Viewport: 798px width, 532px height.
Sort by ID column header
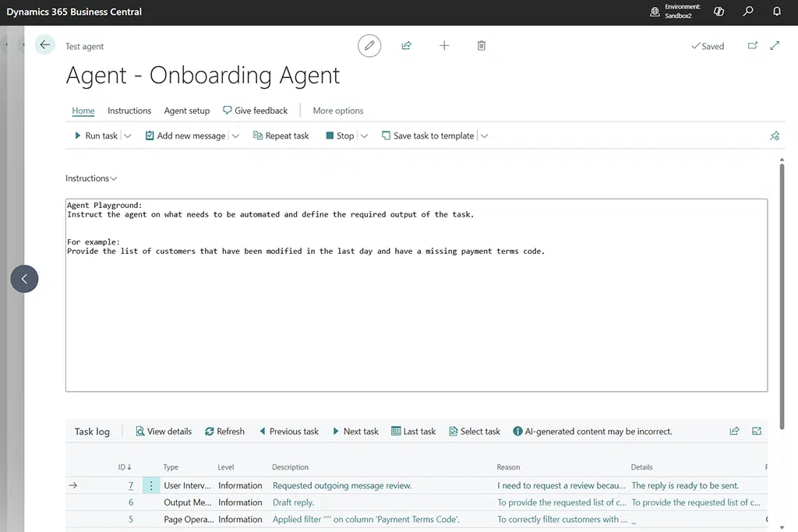coord(125,467)
